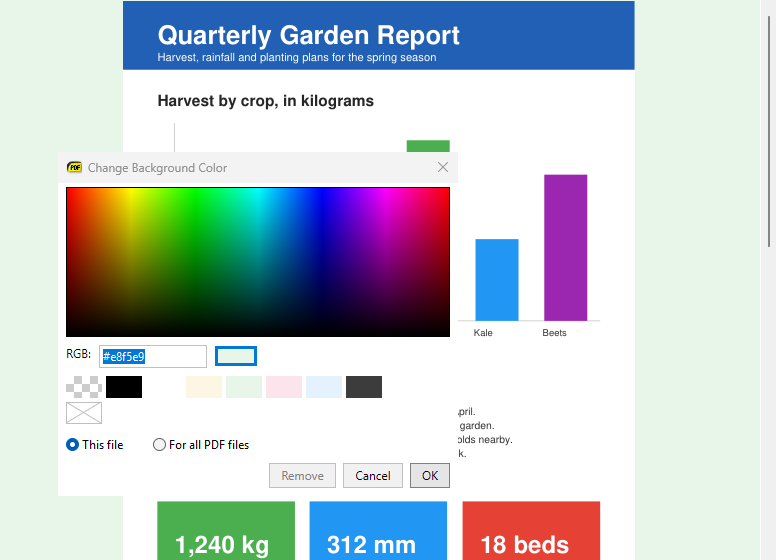This screenshot has width=776, height=560.
Task: Click the Beets axis label
Action: (x=554, y=333)
